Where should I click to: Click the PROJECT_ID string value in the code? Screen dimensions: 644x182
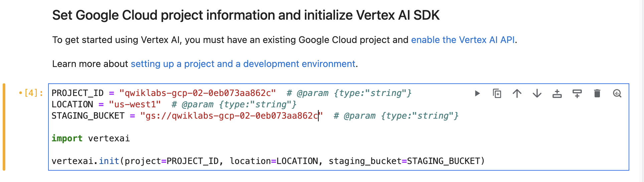pyautogui.click(x=197, y=93)
